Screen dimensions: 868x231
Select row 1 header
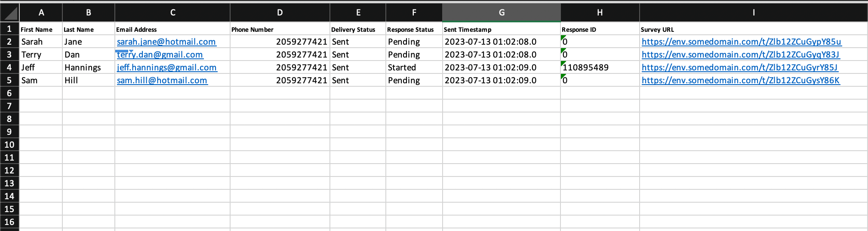click(9, 29)
